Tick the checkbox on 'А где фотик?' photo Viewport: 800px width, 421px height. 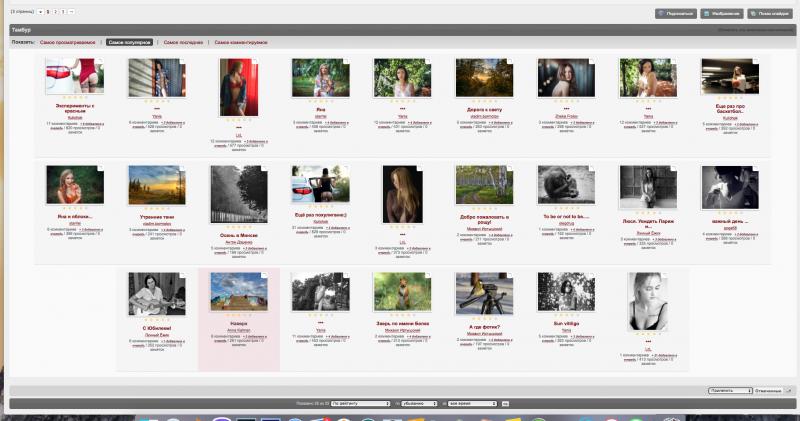point(510,276)
